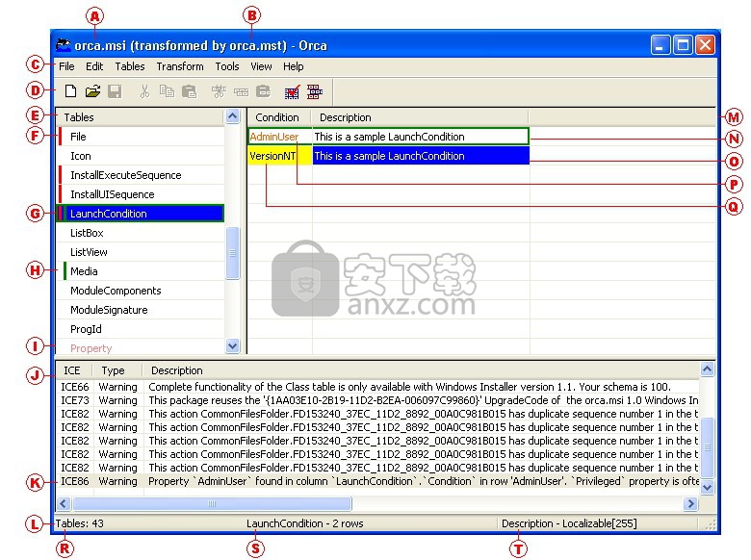Sort by the Condition column header
751x560 pixels.
[279, 117]
